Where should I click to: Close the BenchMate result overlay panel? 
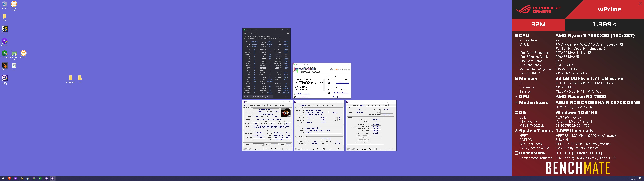(640, 4)
